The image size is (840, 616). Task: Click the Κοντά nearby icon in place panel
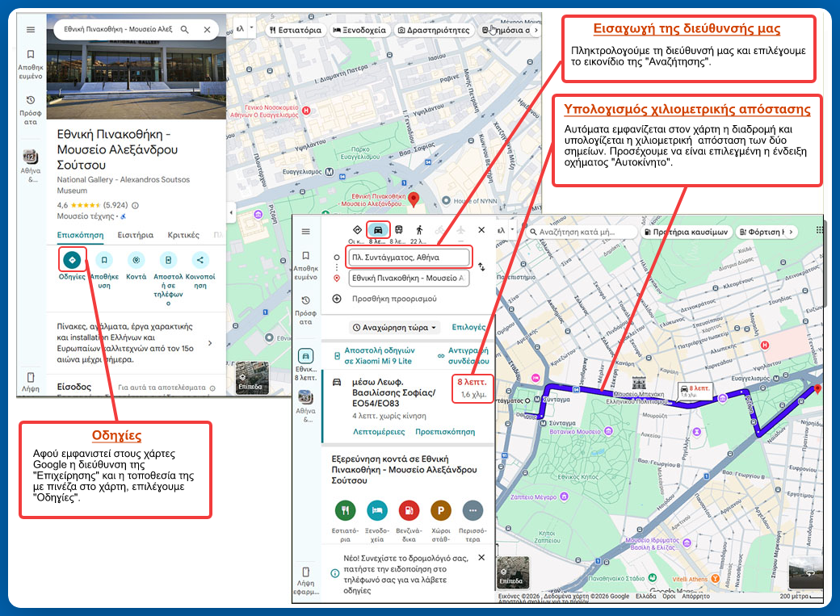click(136, 260)
